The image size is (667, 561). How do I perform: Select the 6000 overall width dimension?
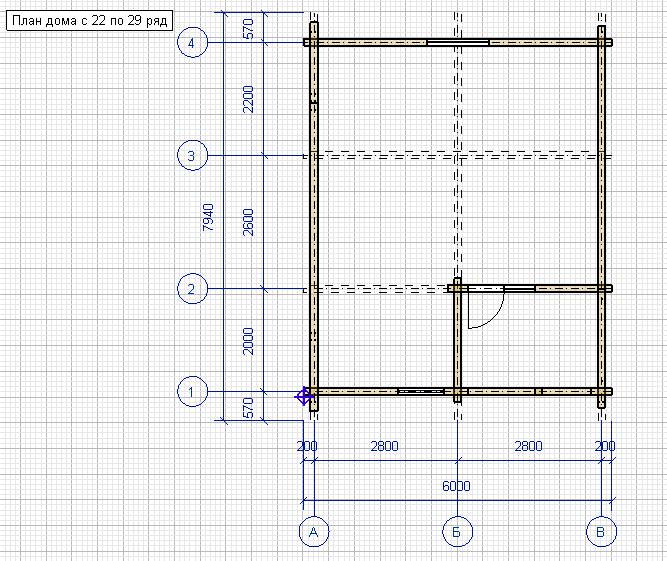[456, 486]
